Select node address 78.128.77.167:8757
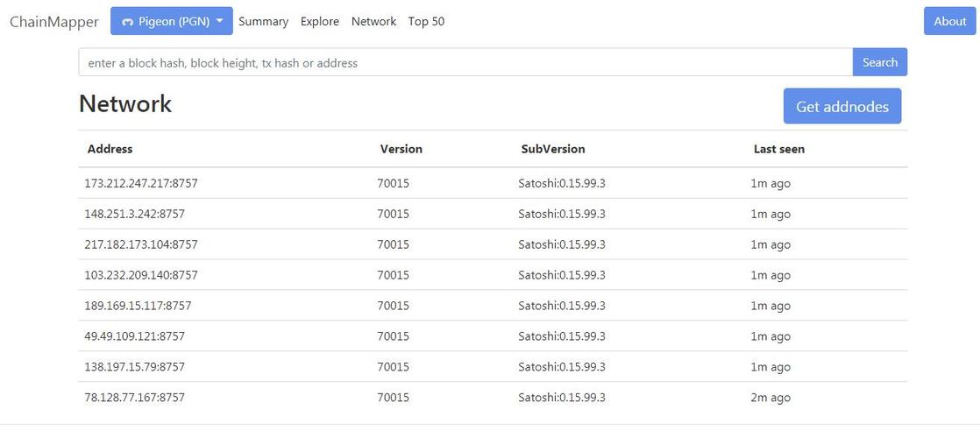This screenshot has height=438, width=980. (x=134, y=398)
